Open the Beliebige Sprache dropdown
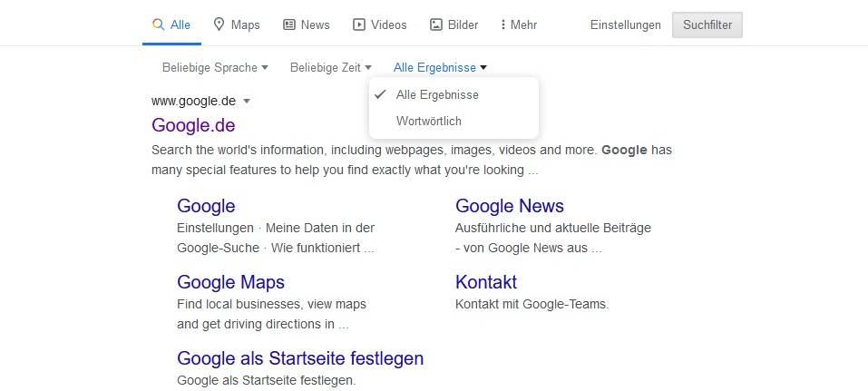Screen dimensions: 868x391 (215, 67)
